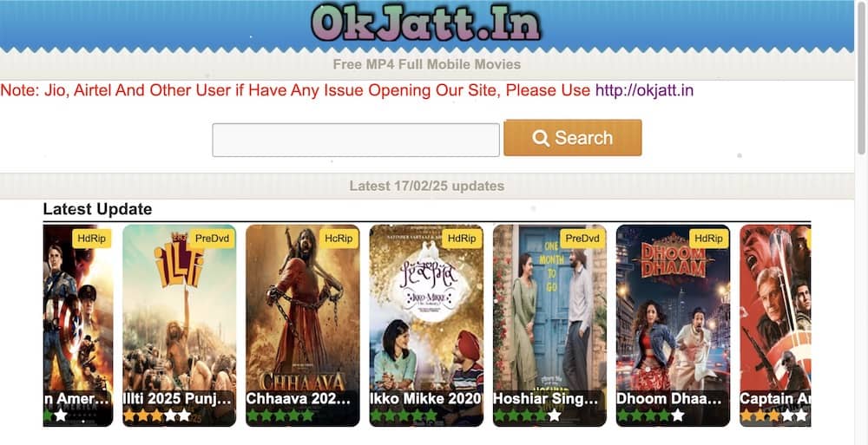The height and width of the screenshot is (445, 868).
Task: Open the Illti 2025 Punjabi movie poster
Action: tap(180, 325)
